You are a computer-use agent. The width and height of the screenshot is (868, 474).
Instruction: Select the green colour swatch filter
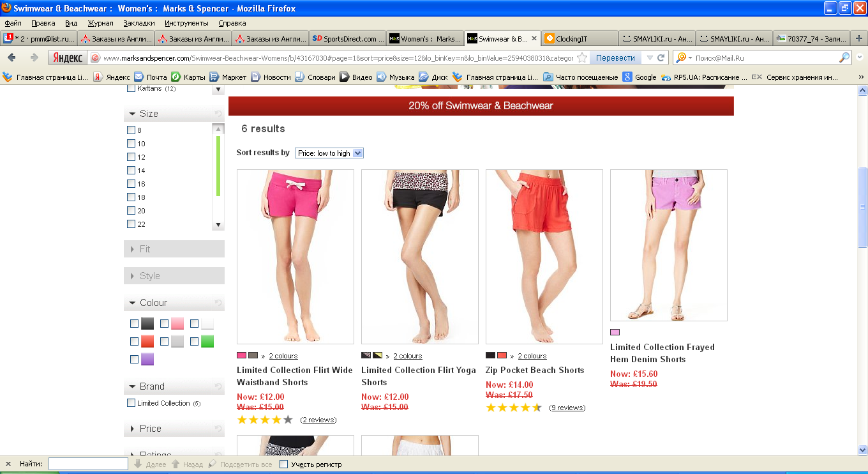207,341
